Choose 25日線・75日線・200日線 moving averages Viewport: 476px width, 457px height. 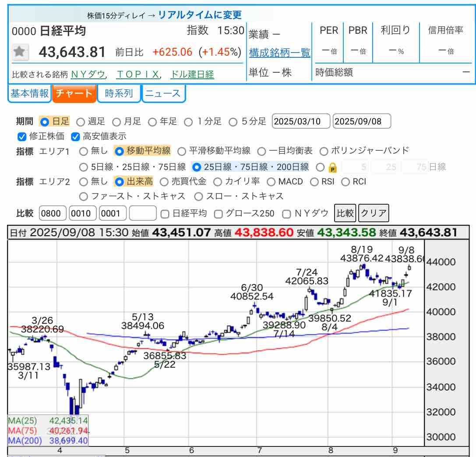pos(197,167)
